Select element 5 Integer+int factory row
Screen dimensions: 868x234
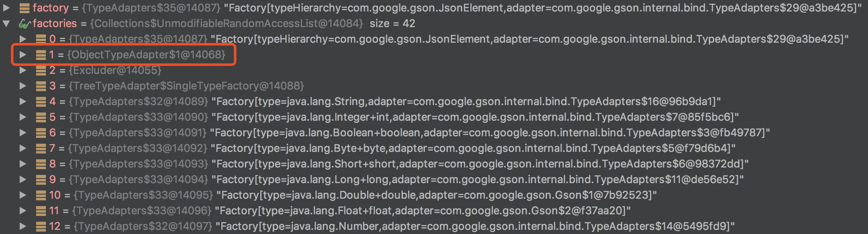394,117
